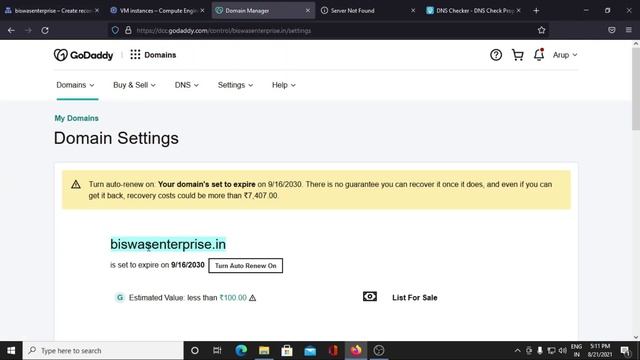Open OBS Studio from taskbar
Image resolution: width=640 pixels, height=360 pixels.
click(379, 351)
